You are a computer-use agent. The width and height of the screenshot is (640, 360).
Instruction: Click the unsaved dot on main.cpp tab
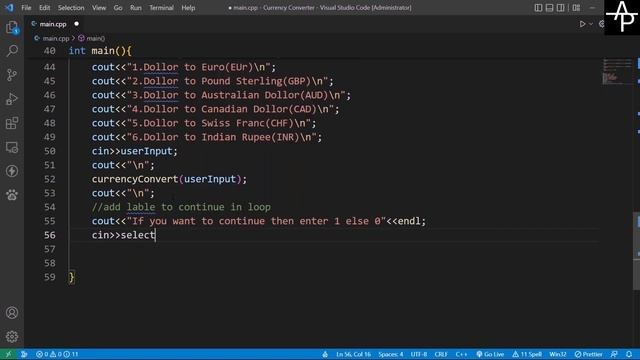pos(76,24)
